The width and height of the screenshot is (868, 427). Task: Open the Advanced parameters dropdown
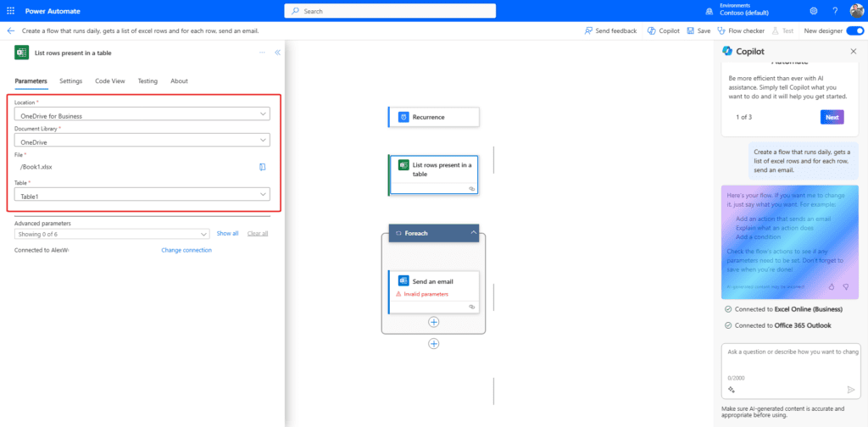[x=203, y=234]
